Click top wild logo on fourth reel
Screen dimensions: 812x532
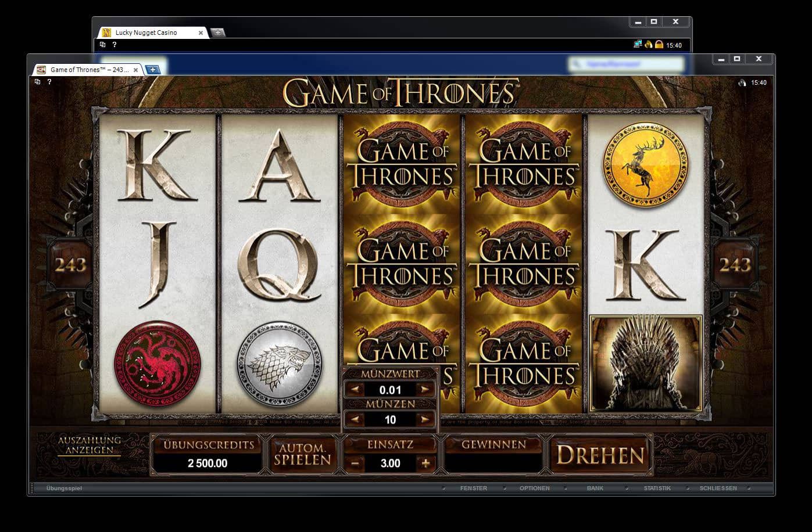click(x=524, y=164)
